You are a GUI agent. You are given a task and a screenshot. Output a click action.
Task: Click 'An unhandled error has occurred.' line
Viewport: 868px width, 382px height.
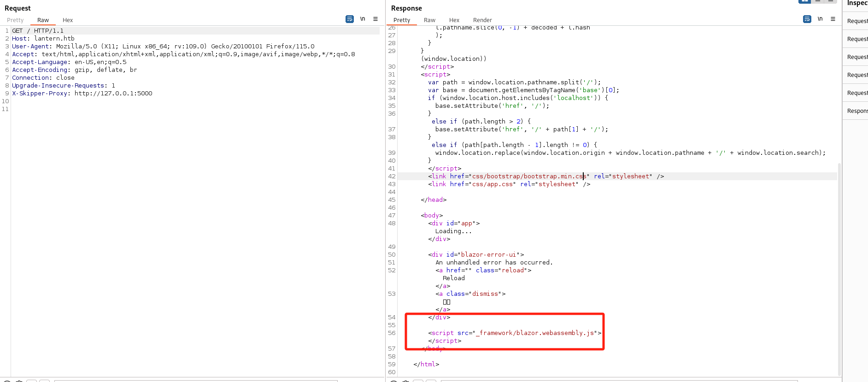click(x=494, y=263)
